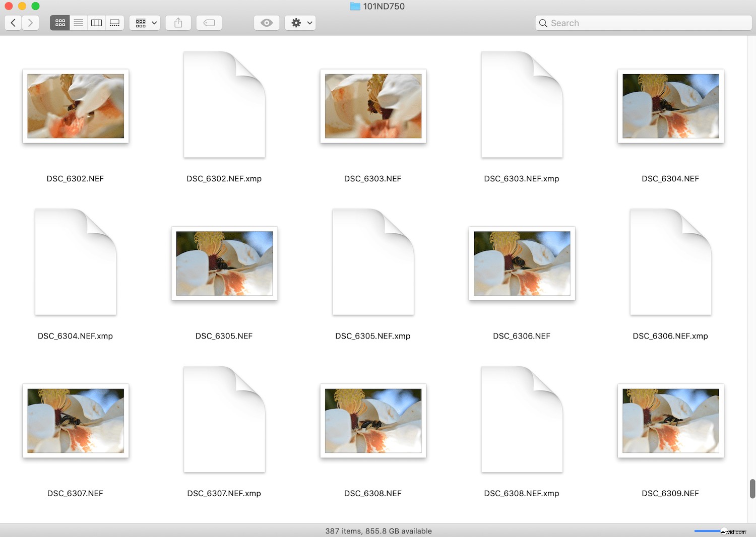Select the DSC_6304.NEF photo
Screen dimensions: 756x537
tap(670, 106)
